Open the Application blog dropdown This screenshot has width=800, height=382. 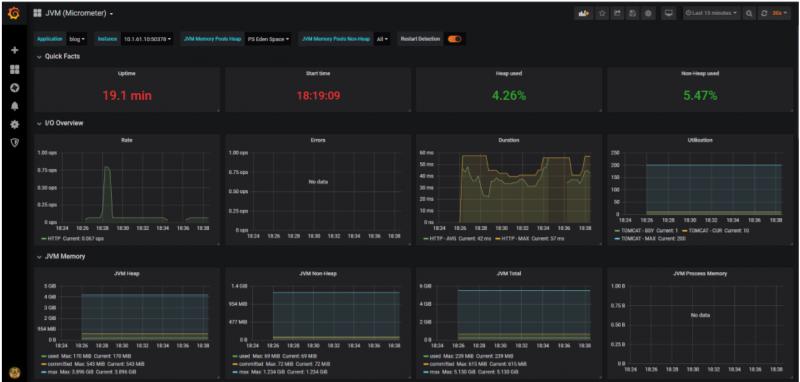point(77,39)
